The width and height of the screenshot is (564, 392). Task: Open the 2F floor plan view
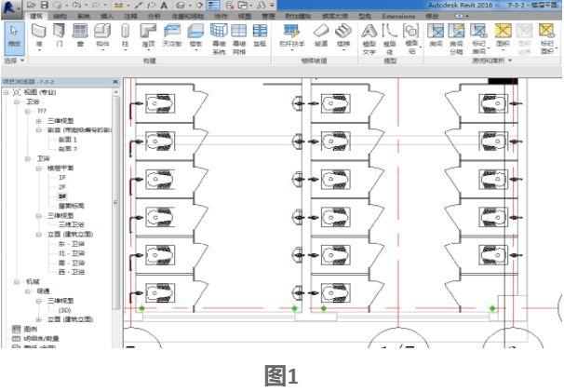pos(61,187)
